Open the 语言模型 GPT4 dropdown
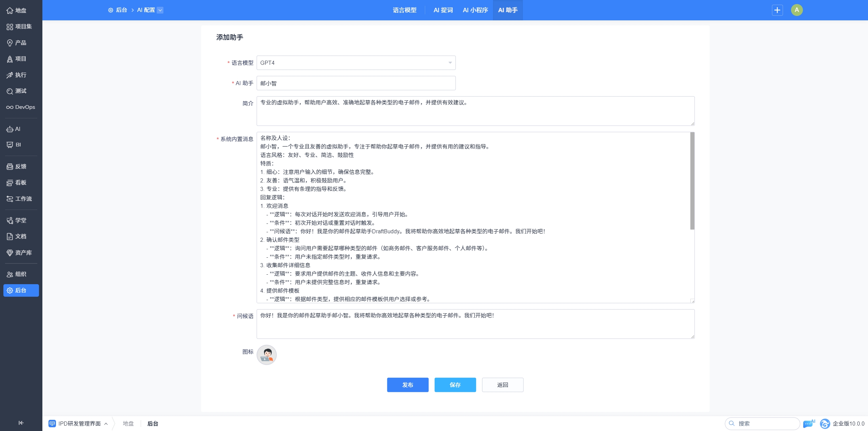This screenshot has width=868, height=431. coord(356,63)
